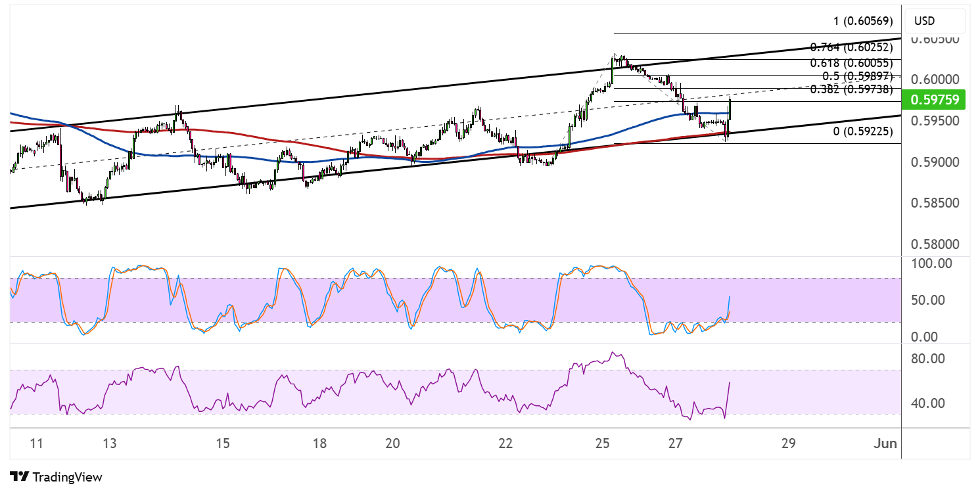
Task: Click the TradingView logo
Action: pos(56,477)
